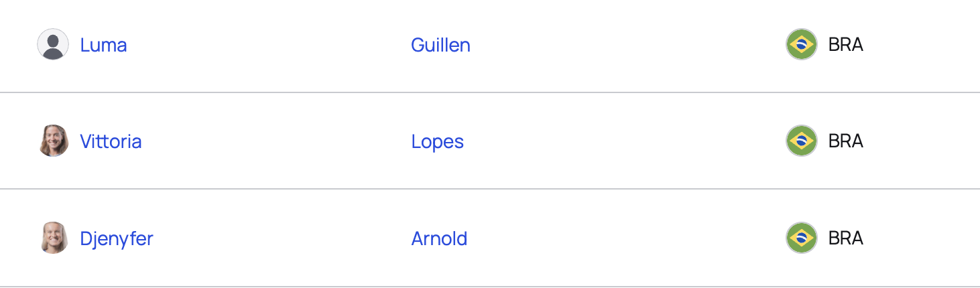The image size is (980, 288).
Task: Select the BRA country code beside Arnold
Action: point(845,238)
